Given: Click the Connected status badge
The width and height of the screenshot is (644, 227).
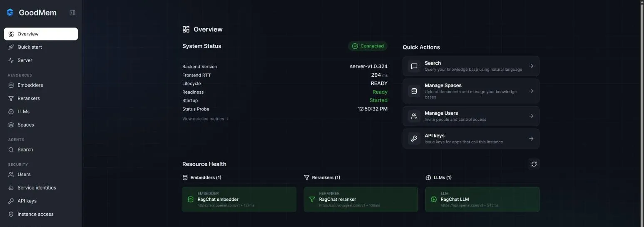Looking at the screenshot, I should pyautogui.click(x=368, y=46).
